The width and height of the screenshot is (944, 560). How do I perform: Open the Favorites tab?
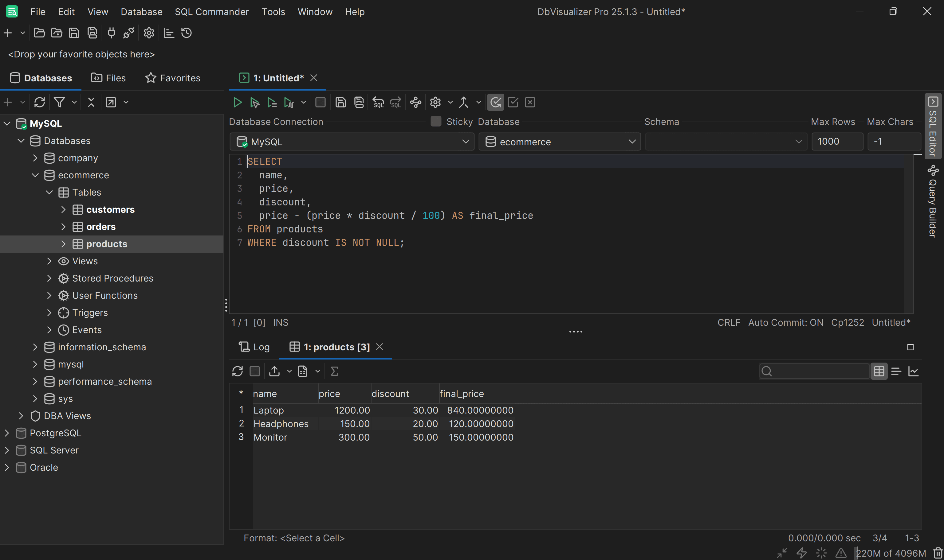click(x=173, y=78)
